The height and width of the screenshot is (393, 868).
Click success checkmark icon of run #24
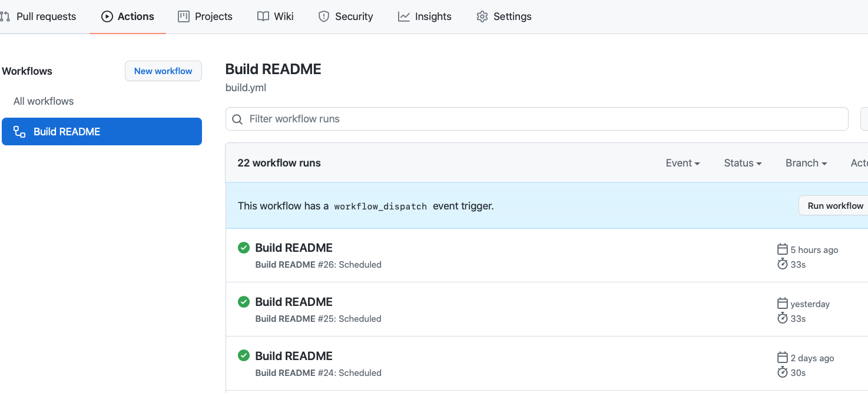click(x=244, y=355)
